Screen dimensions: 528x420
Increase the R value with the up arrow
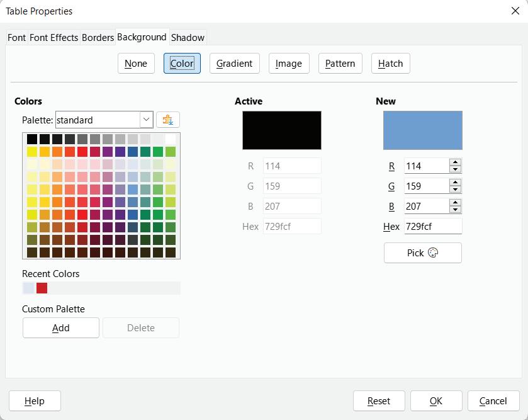(x=456, y=162)
